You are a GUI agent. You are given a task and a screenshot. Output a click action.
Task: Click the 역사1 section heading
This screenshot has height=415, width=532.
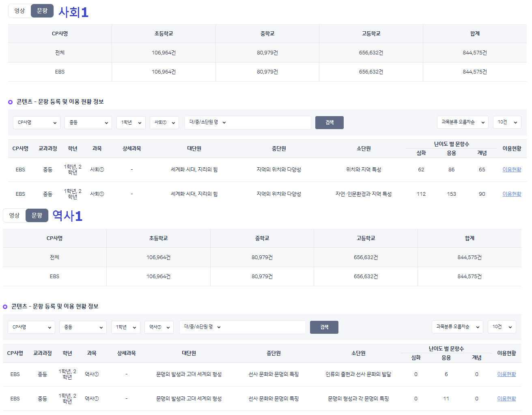(67, 216)
